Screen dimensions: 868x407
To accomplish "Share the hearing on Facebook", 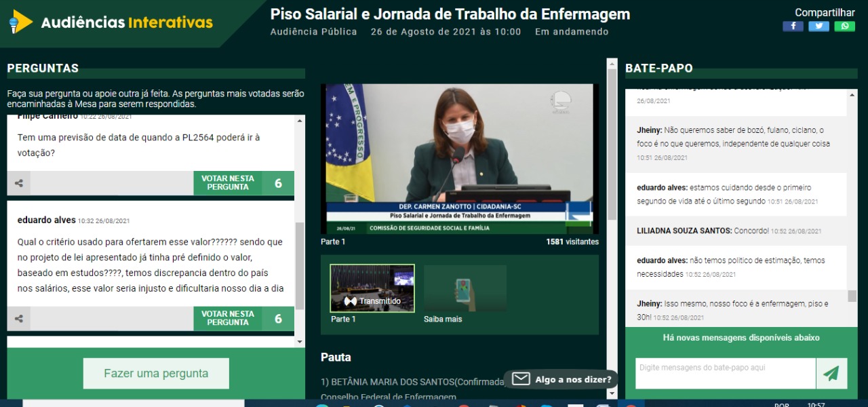I will tap(793, 26).
